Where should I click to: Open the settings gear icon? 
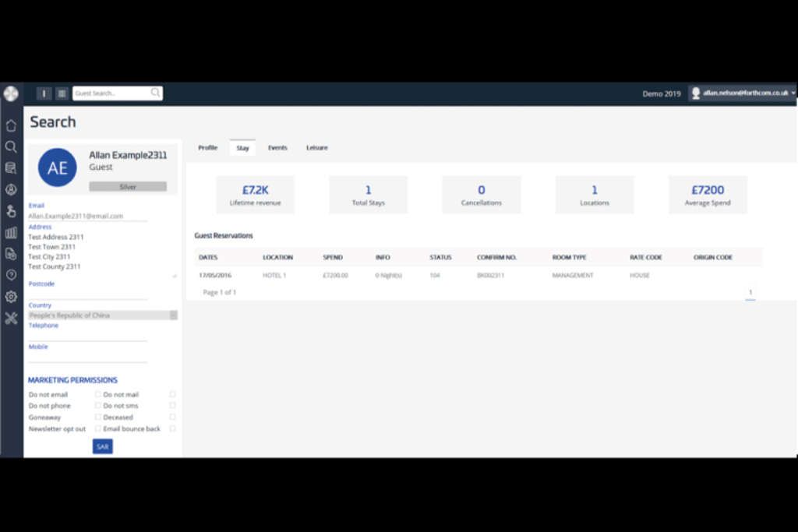pos(11,297)
